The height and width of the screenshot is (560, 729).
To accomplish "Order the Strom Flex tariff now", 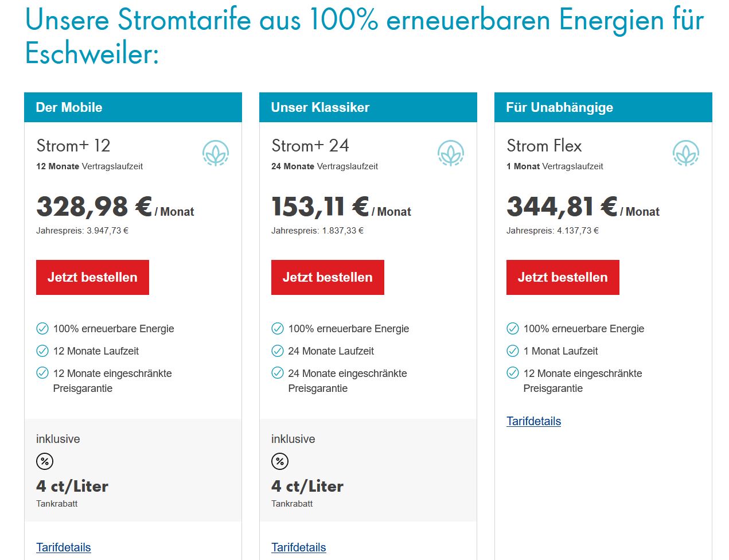I will pos(563,278).
